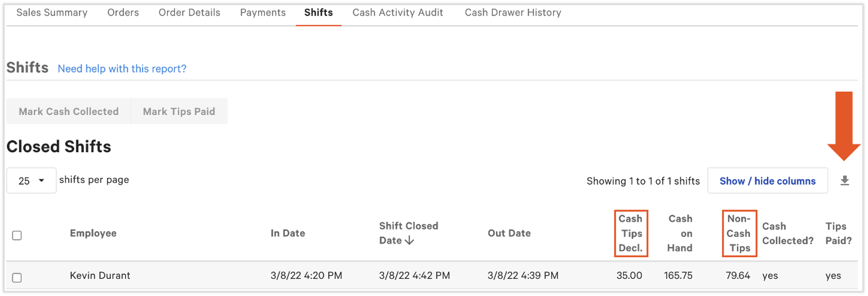Open 'Need help with this report?' link
The image size is (868, 296).
tap(122, 68)
